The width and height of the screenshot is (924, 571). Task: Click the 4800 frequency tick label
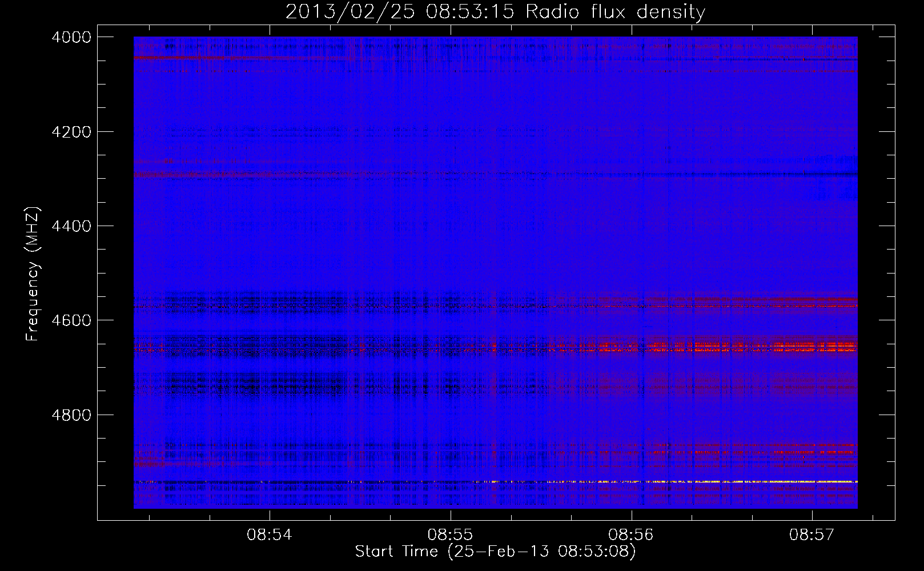pyautogui.click(x=71, y=415)
